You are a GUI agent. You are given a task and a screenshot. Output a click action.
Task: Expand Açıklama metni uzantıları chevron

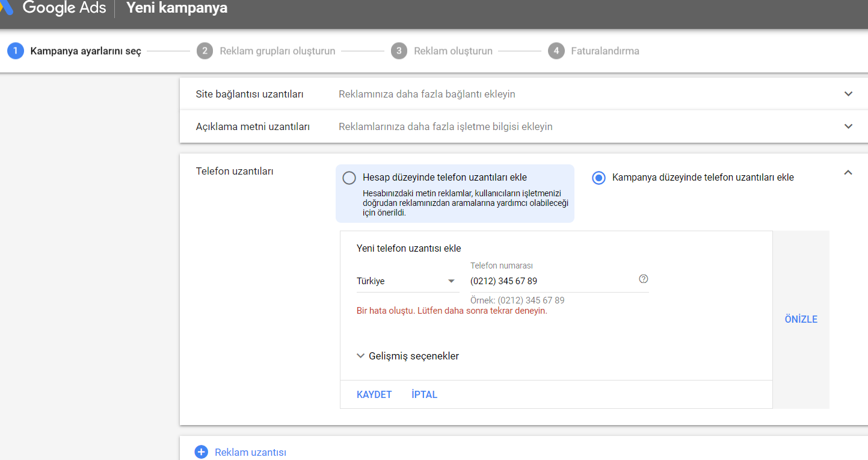[x=848, y=126]
